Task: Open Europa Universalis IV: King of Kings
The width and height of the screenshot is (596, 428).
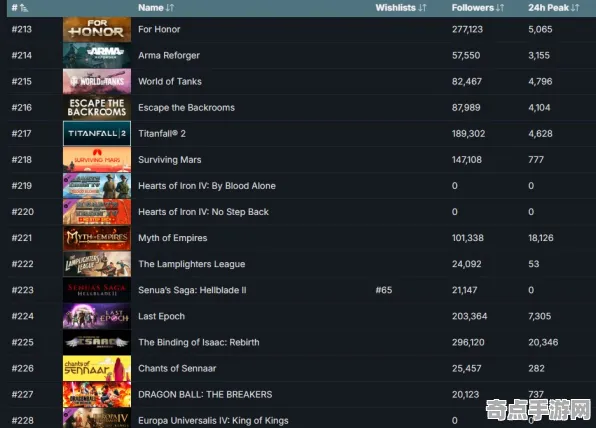Action: (x=213, y=420)
